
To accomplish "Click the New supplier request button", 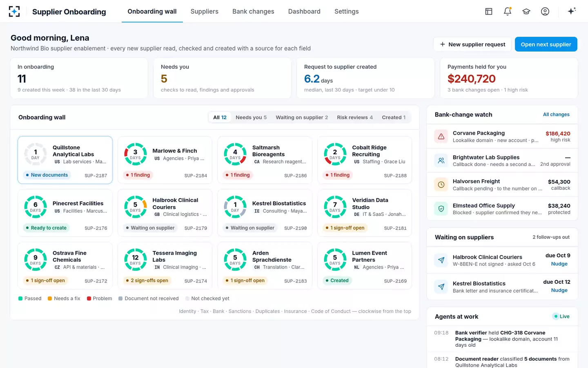I will 472,44.
